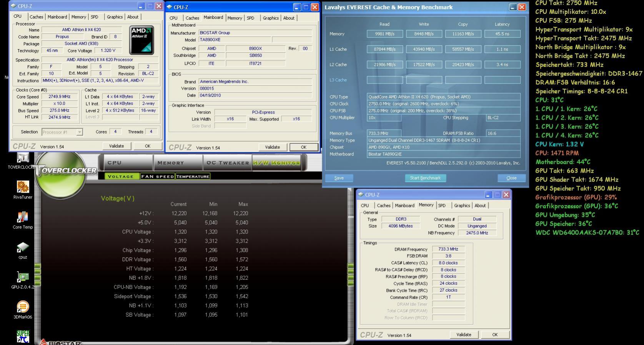This screenshot has height=345, width=644.
Task: Click the title icon of CPU-Z Memory window
Action: [x=361, y=195]
